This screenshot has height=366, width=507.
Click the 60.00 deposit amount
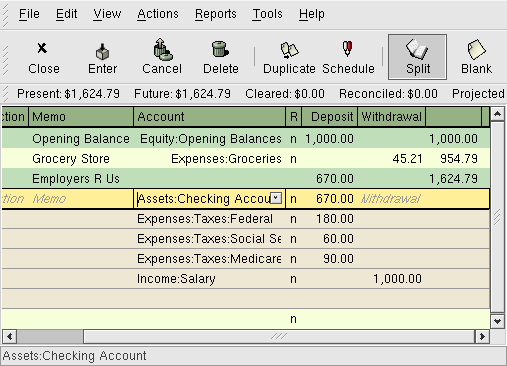(x=338, y=239)
